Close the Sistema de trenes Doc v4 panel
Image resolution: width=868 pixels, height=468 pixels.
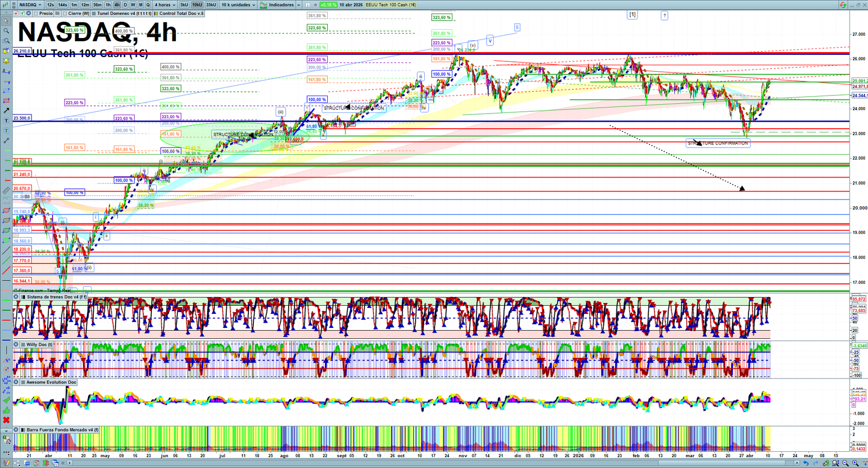[16, 297]
